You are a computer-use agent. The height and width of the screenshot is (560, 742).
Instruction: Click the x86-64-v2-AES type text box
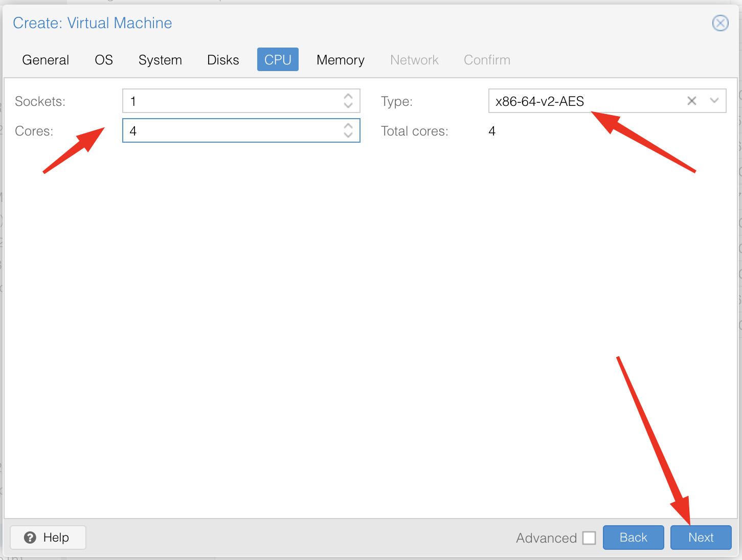pyautogui.click(x=583, y=101)
